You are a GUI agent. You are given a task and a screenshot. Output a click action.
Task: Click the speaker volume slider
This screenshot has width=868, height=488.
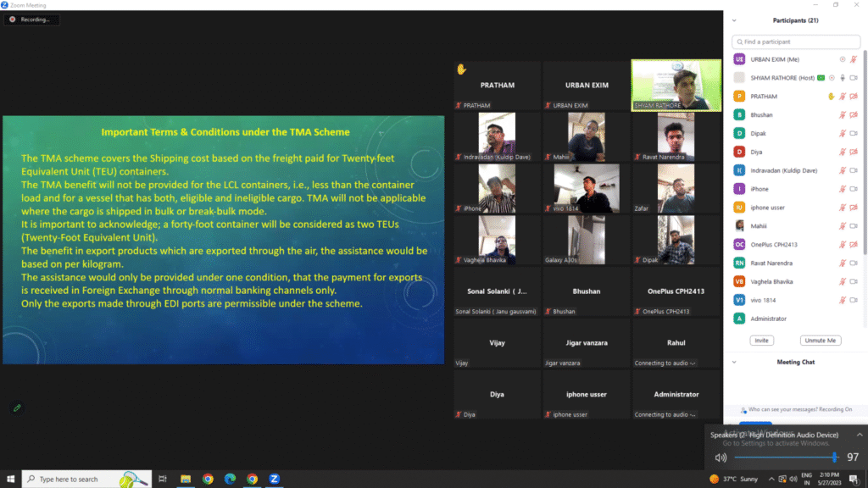click(784, 457)
